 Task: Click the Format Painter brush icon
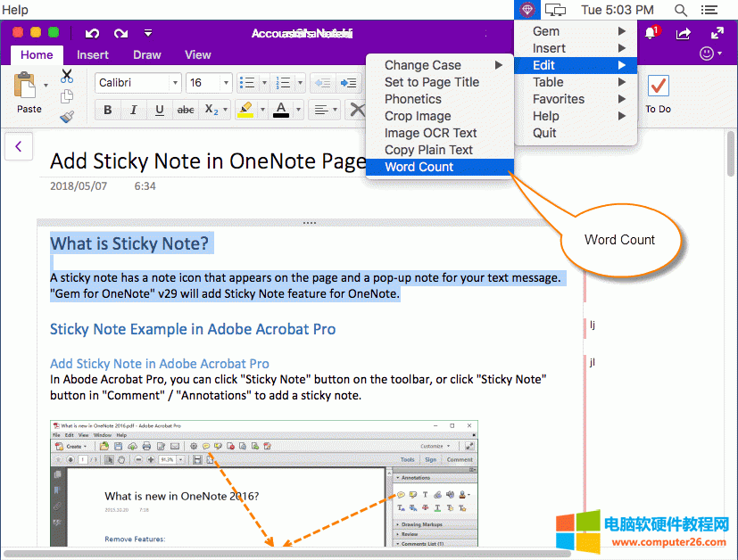tap(67, 116)
